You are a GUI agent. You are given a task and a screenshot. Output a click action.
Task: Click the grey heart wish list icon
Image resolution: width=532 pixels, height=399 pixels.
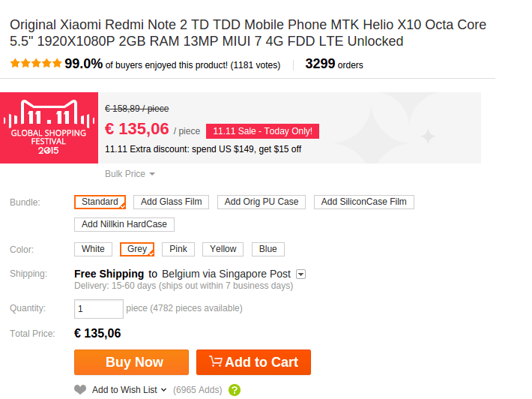pos(80,389)
